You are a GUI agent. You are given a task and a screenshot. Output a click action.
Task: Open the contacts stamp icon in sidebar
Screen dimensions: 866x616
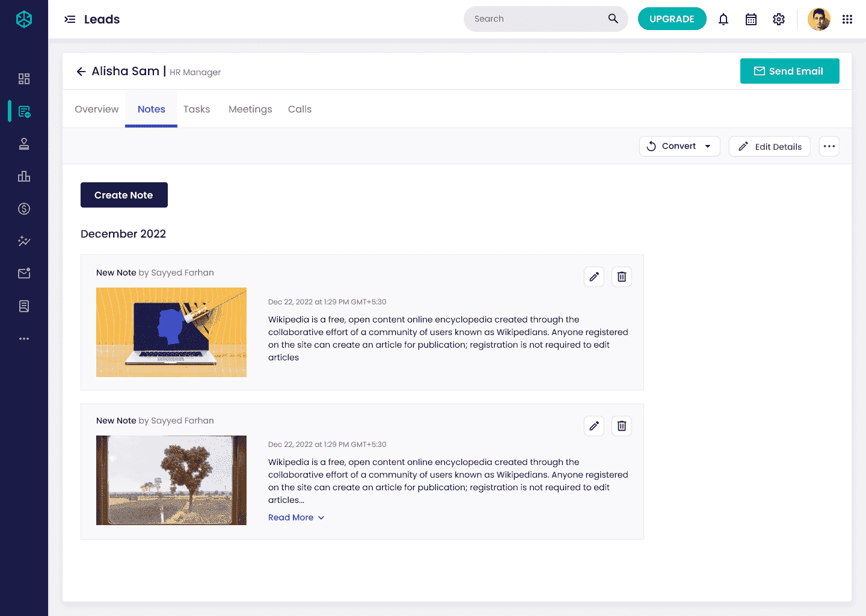(24, 144)
